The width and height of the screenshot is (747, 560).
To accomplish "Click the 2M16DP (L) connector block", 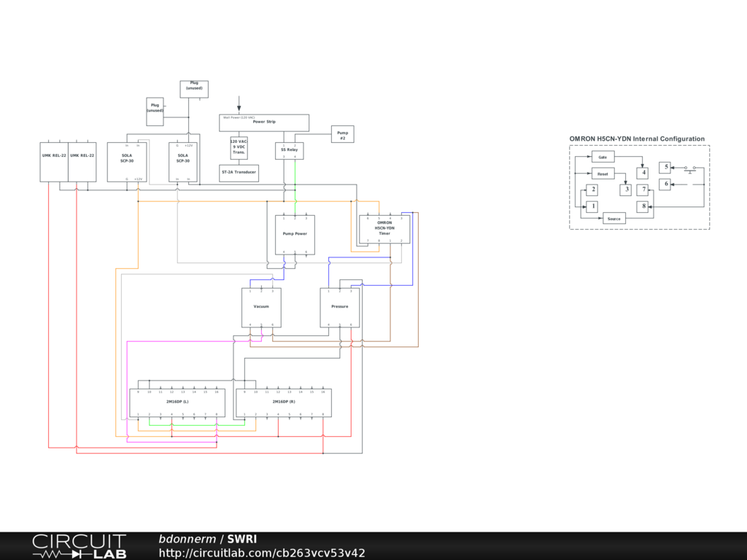I will tap(177, 402).
